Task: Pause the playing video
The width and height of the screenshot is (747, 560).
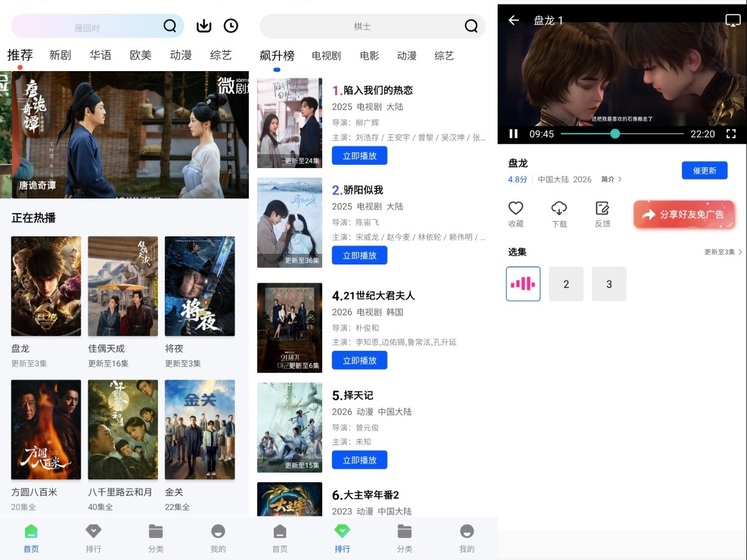Action: 513,134
